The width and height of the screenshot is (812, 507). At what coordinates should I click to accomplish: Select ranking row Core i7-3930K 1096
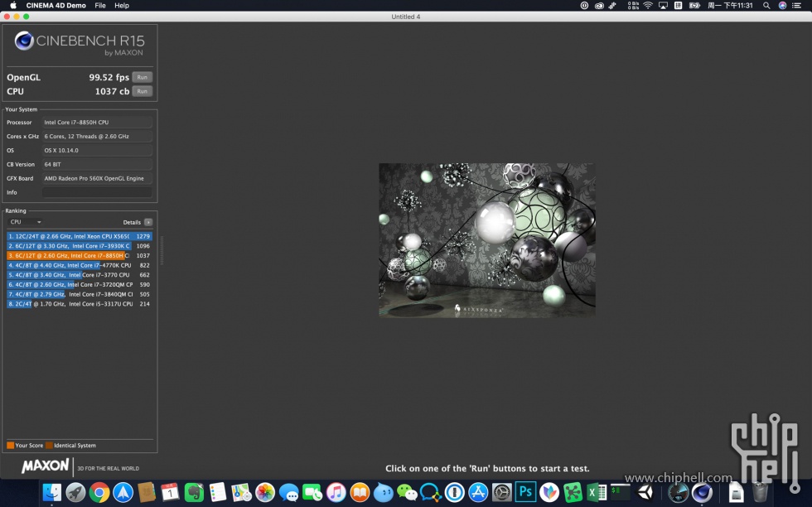tap(80, 246)
